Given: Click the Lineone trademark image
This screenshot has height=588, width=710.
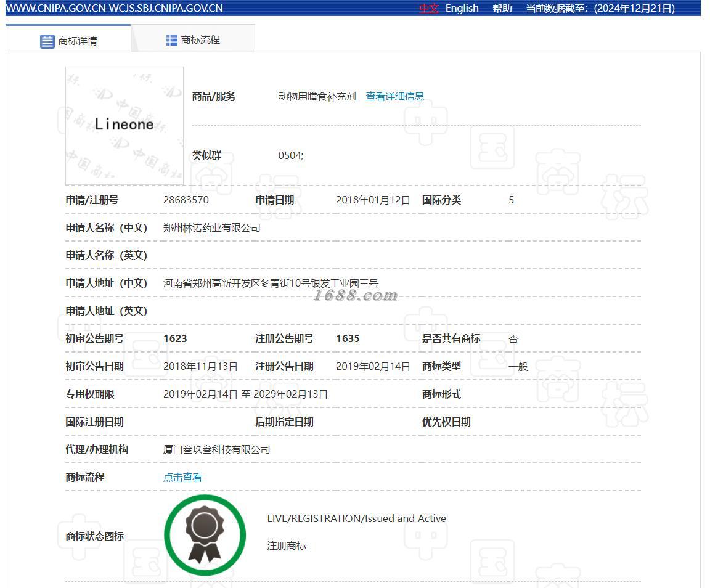Looking at the screenshot, I should click(x=124, y=126).
